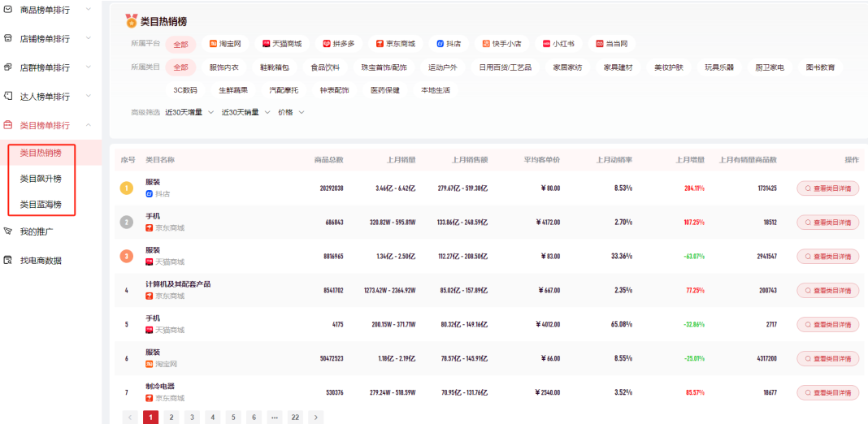This screenshot has height=424, width=868.
Task: Jump to last page 22
Action: 295,418
